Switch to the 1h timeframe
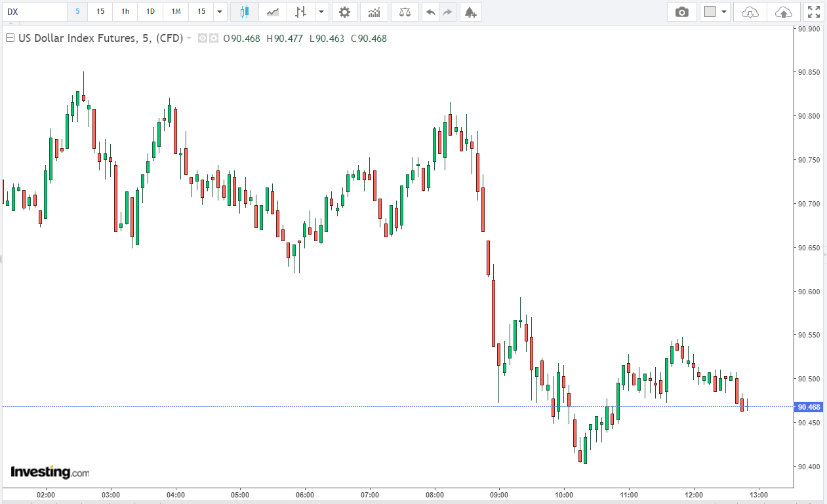 [x=125, y=12]
